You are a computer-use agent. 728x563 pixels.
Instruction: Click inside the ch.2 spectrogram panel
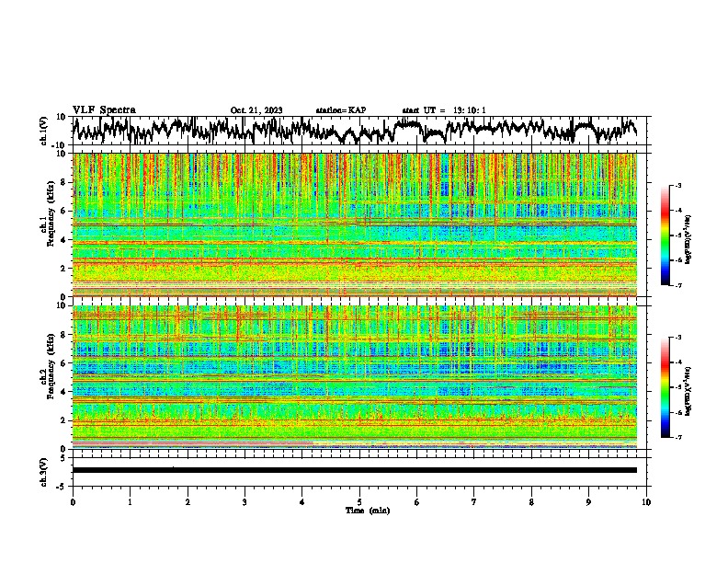coord(355,377)
